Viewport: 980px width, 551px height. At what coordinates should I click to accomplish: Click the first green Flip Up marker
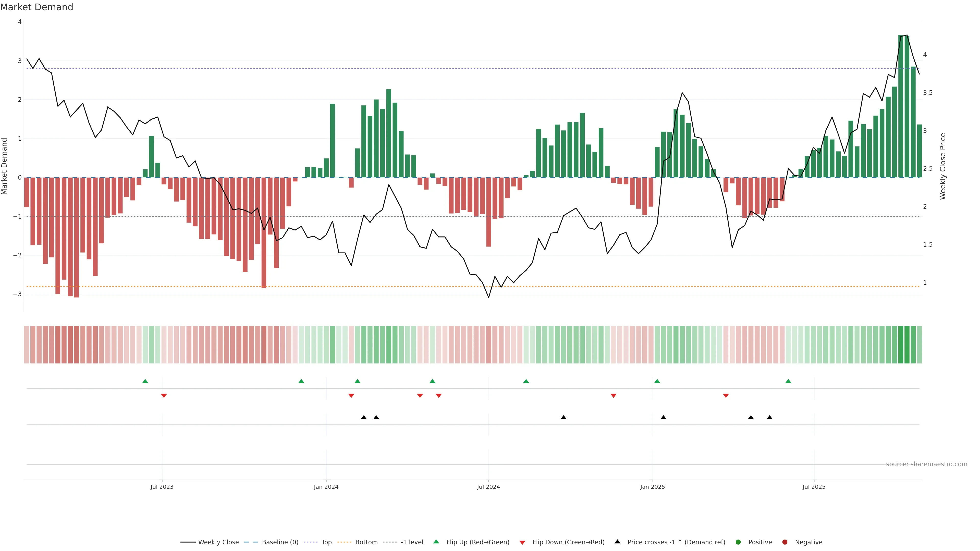pos(145,381)
